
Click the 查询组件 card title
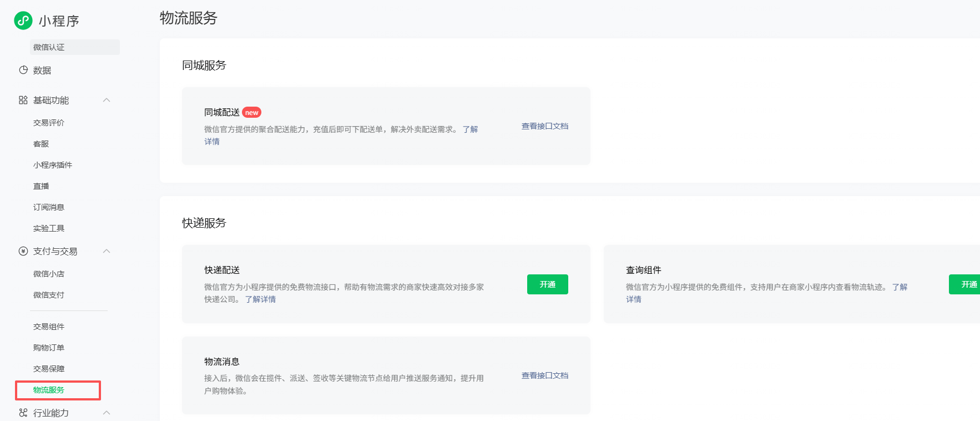click(644, 270)
